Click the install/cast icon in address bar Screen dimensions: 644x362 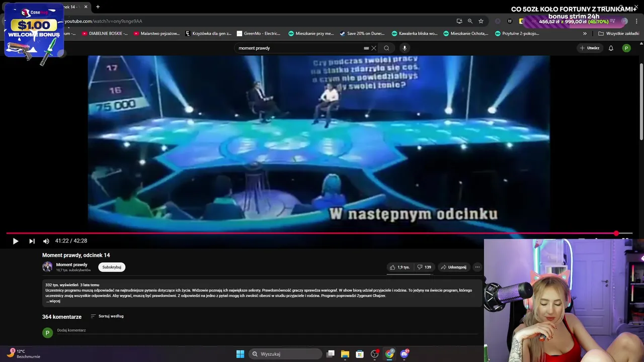tap(459, 21)
